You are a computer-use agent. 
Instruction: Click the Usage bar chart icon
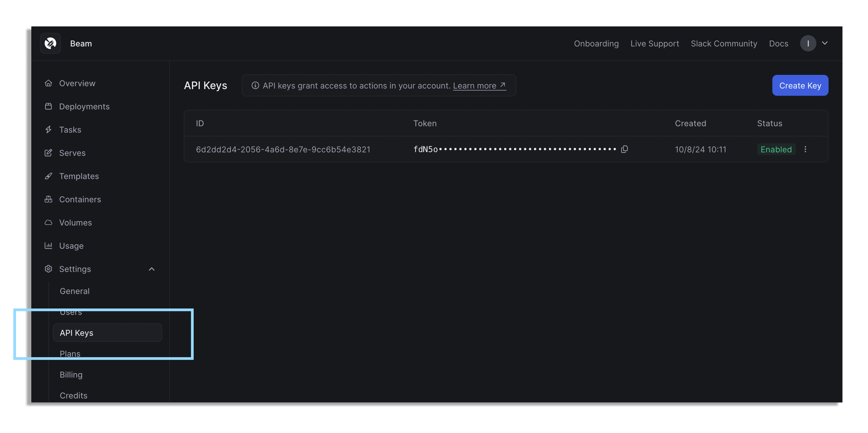[48, 246]
